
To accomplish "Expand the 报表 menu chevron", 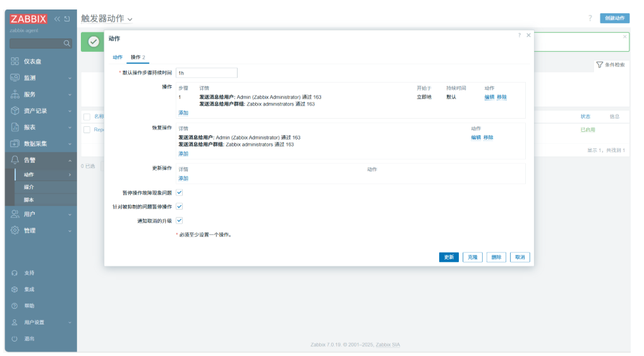I will [70, 127].
